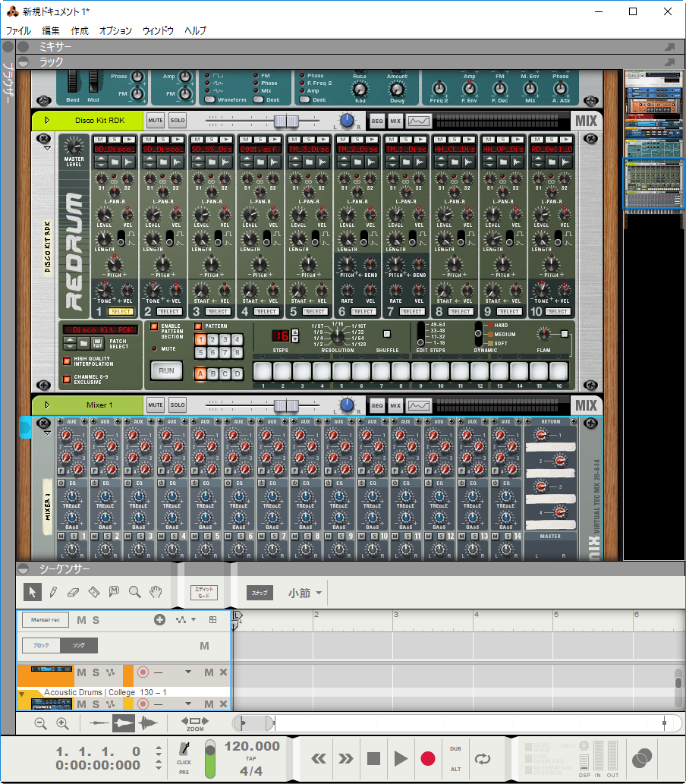This screenshot has width=686, height=784.
Task: Expand the Disco Kit RDK device fold arrow
Action: (47, 121)
